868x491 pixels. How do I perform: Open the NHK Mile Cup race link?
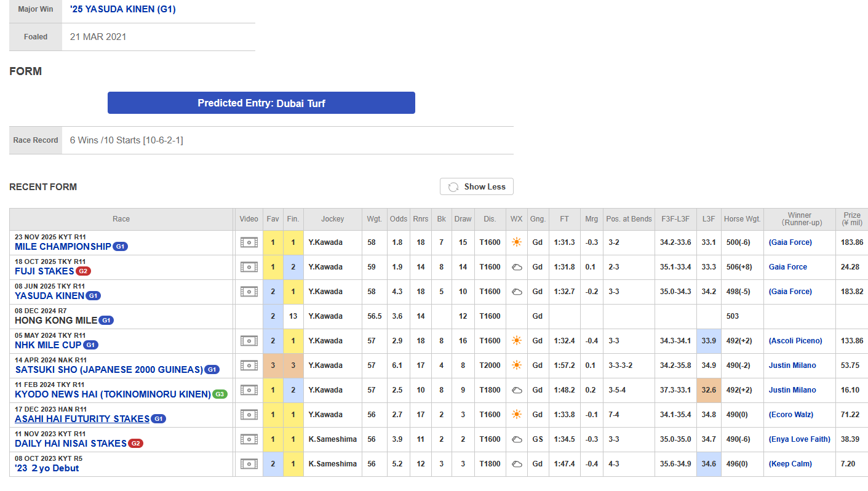[x=48, y=345]
